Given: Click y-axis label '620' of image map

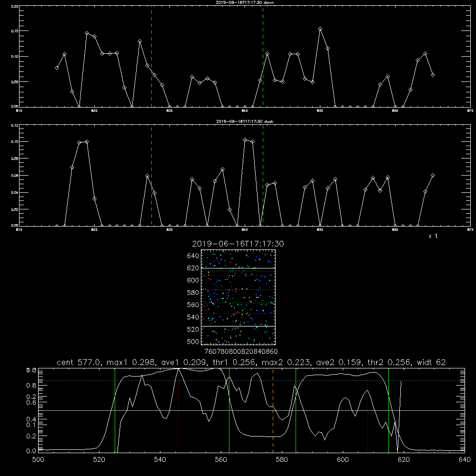Looking at the screenshot, I should pos(193,268).
